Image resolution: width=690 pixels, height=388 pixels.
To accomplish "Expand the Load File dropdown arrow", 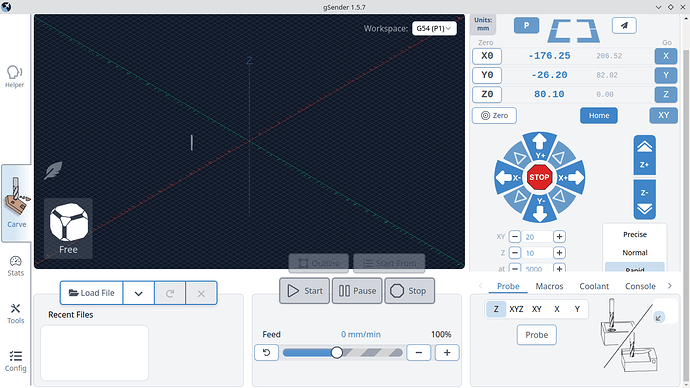I will [139, 293].
